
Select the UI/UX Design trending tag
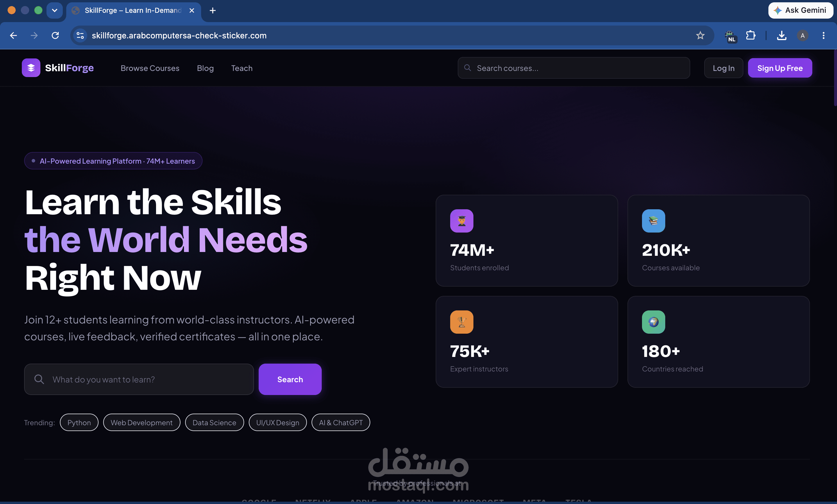[278, 423]
